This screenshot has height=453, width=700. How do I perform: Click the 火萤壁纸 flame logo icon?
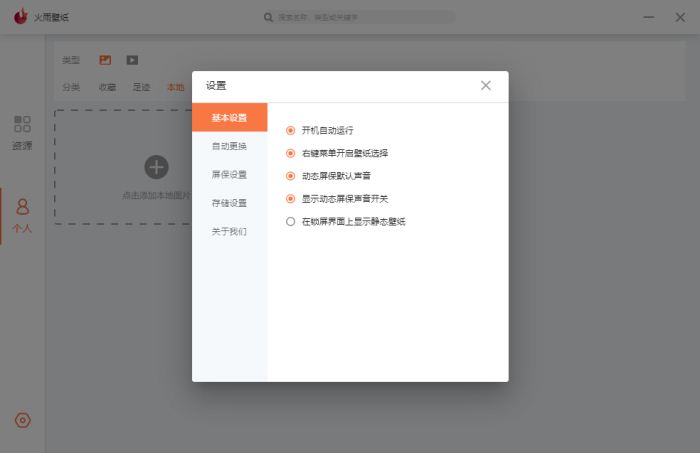pos(20,17)
